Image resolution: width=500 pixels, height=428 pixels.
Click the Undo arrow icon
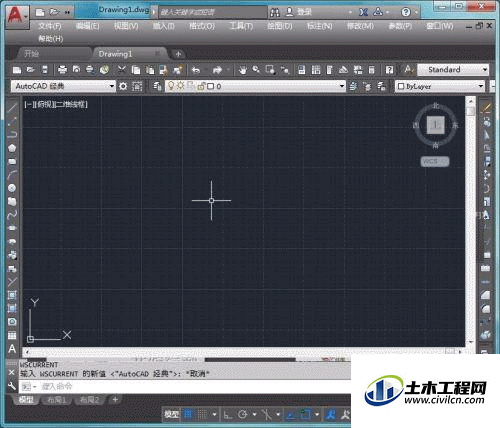[x=196, y=70]
